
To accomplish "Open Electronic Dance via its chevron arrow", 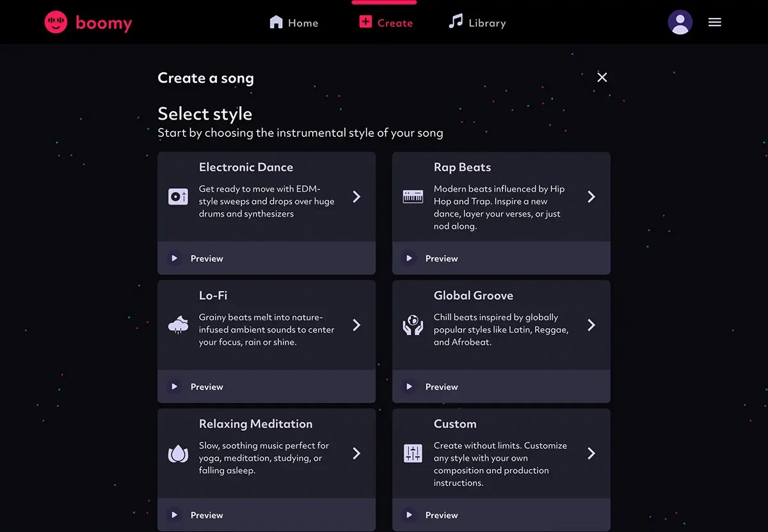I will click(356, 197).
